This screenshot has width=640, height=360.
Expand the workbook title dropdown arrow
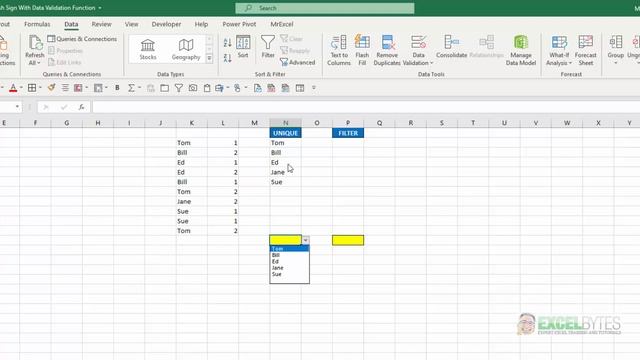click(x=100, y=8)
